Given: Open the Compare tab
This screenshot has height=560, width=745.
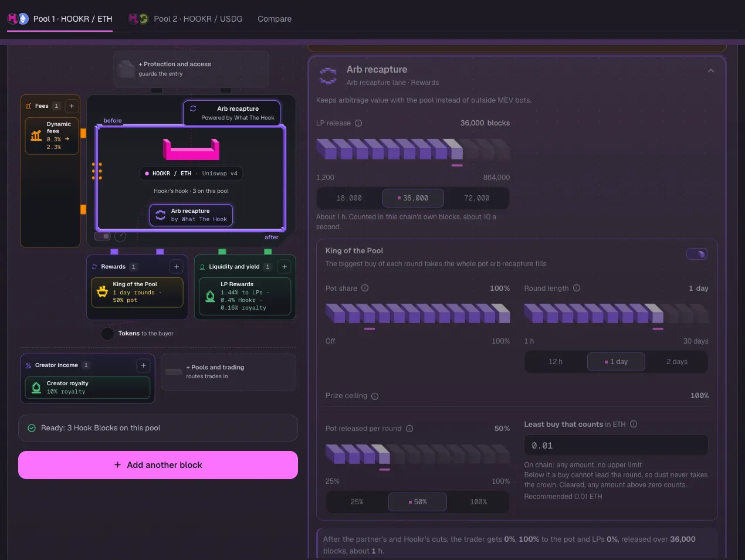Looking at the screenshot, I should [x=275, y=19].
